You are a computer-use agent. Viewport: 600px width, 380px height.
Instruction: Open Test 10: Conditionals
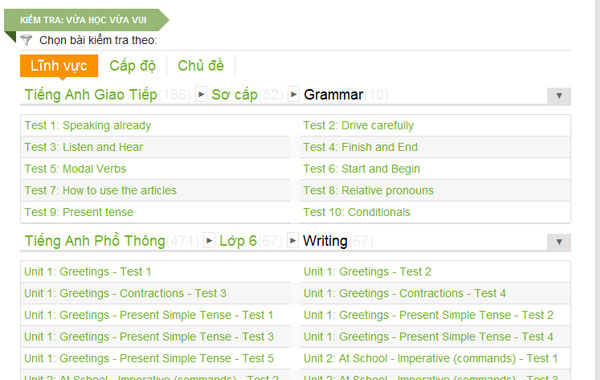[357, 212]
